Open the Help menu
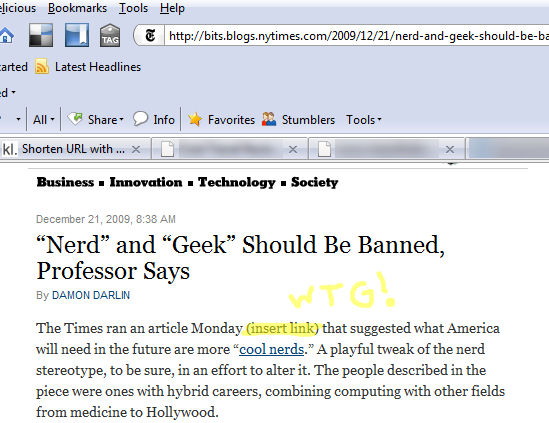The width and height of the screenshot is (549, 423). pos(172,8)
